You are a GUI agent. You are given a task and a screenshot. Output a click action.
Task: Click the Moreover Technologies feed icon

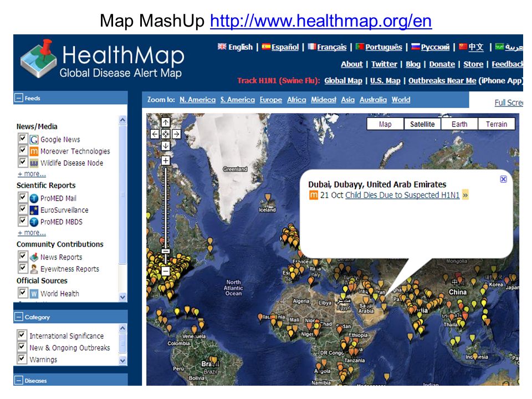pyautogui.click(x=34, y=151)
